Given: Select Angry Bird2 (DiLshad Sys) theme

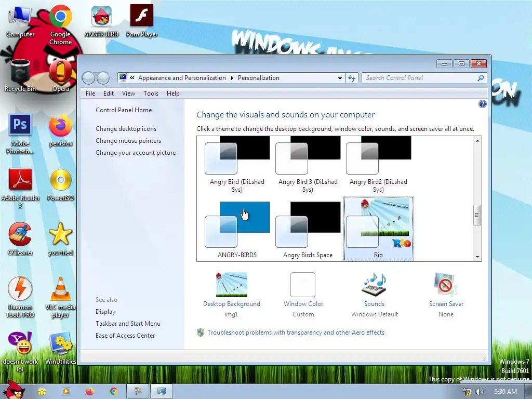Looking at the screenshot, I should coord(378,165).
